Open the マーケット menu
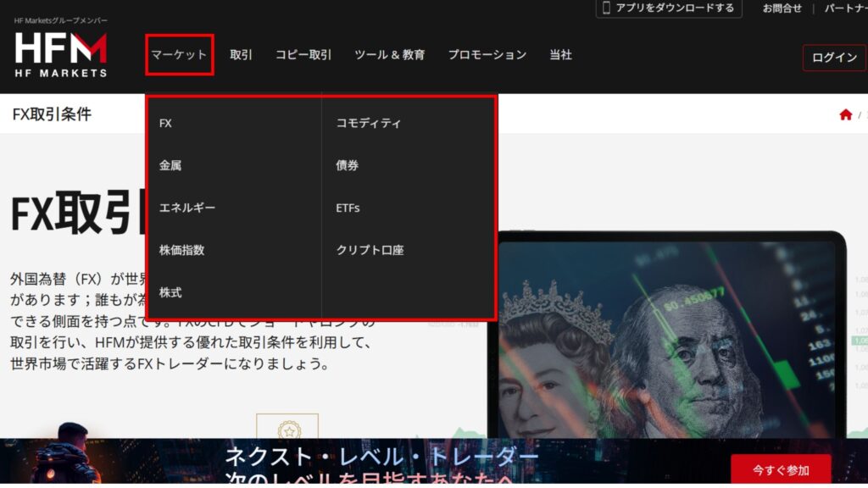The image size is (868, 488). [x=179, y=55]
